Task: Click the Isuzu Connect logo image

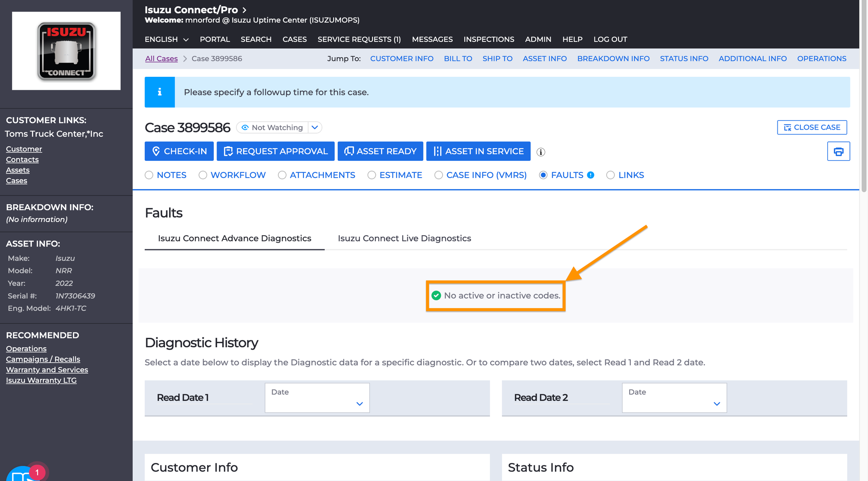Action: pos(66,51)
